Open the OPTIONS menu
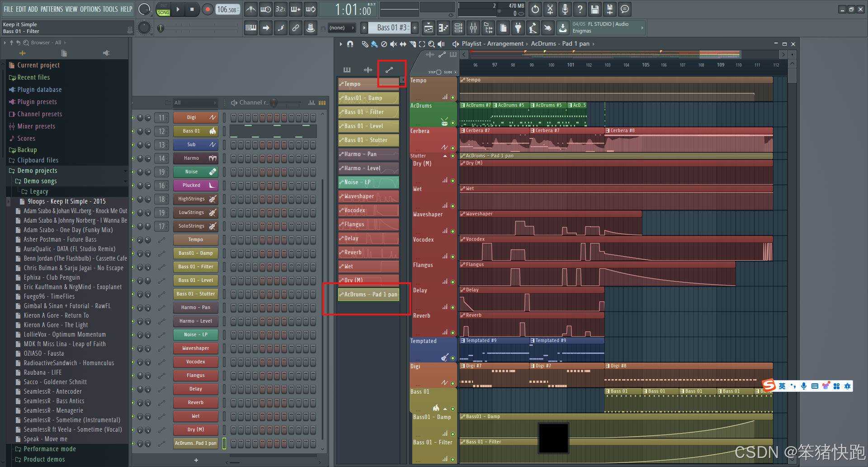This screenshot has height=467, width=868. (90, 9)
